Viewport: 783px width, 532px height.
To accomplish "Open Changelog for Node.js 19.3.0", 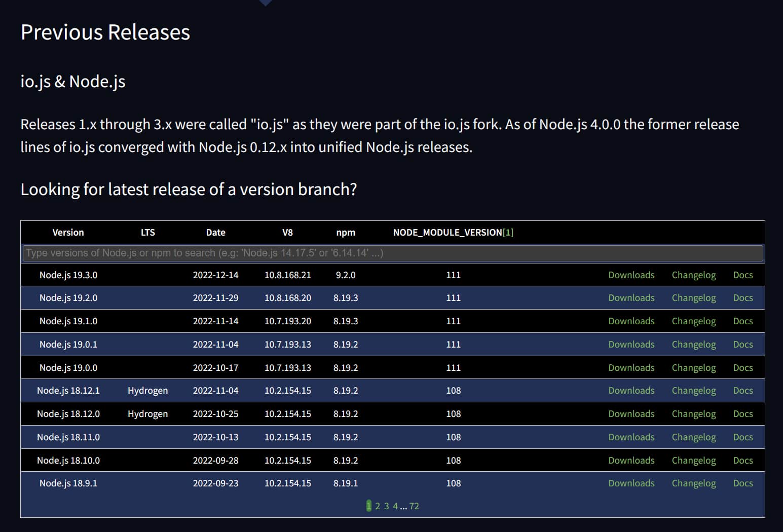I will pyautogui.click(x=693, y=275).
